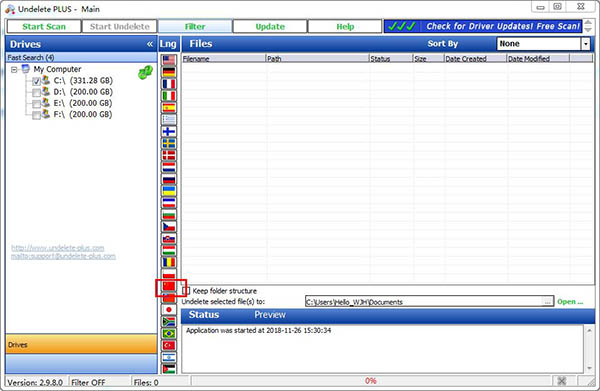600x391 pixels.
Task: Click the green refresh drives icon
Action: point(145,72)
